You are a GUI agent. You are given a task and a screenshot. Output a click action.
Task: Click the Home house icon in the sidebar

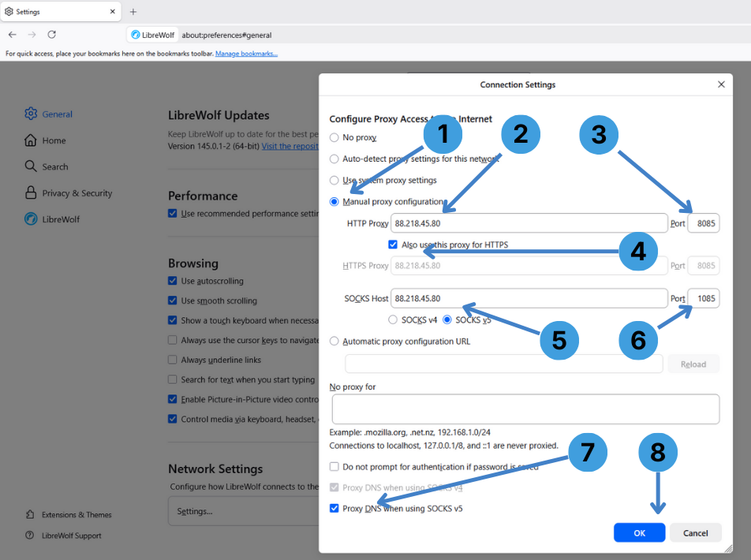point(31,140)
